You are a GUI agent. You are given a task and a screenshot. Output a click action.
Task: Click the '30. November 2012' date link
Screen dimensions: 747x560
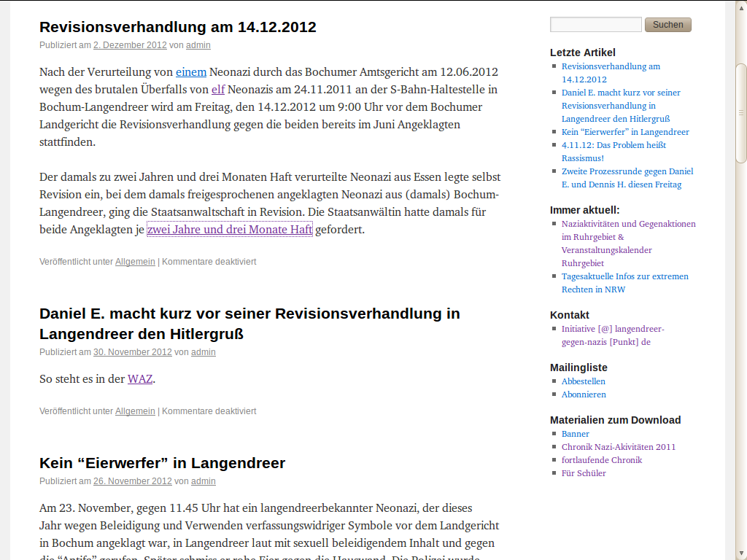pyautogui.click(x=132, y=352)
